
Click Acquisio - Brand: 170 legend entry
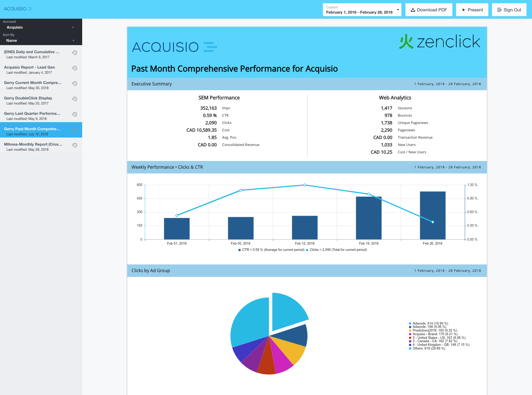point(433,334)
